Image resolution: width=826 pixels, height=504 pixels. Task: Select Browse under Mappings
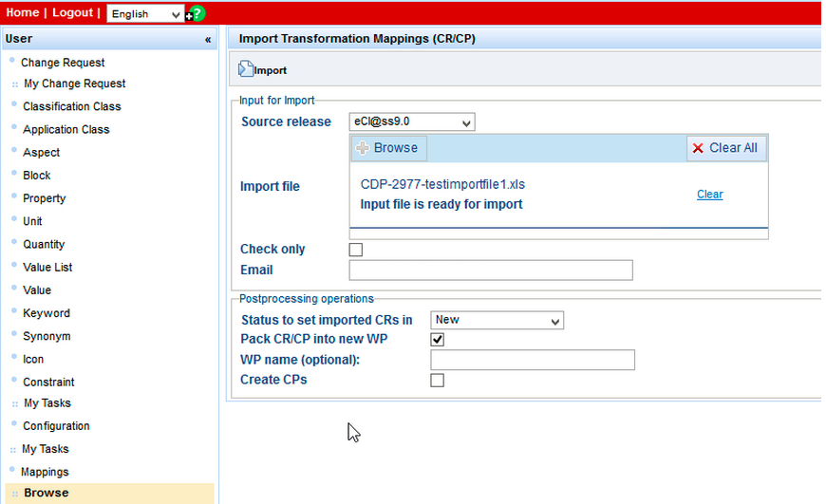click(47, 493)
